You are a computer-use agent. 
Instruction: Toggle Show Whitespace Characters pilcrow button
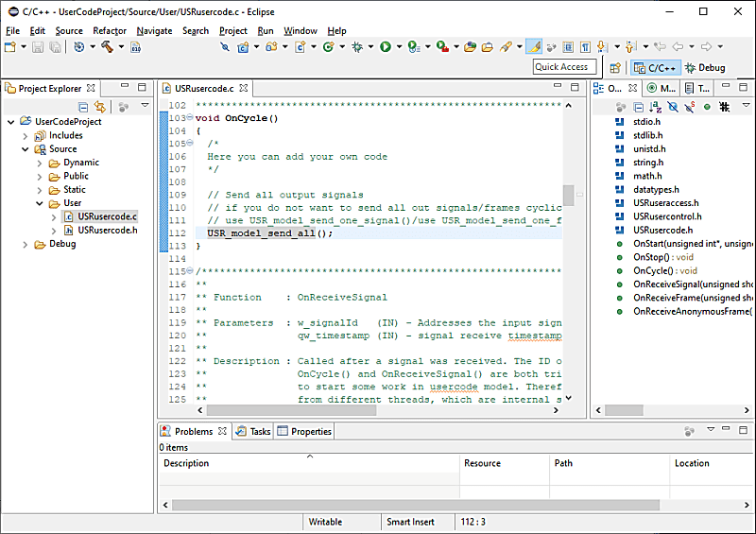click(x=585, y=46)
